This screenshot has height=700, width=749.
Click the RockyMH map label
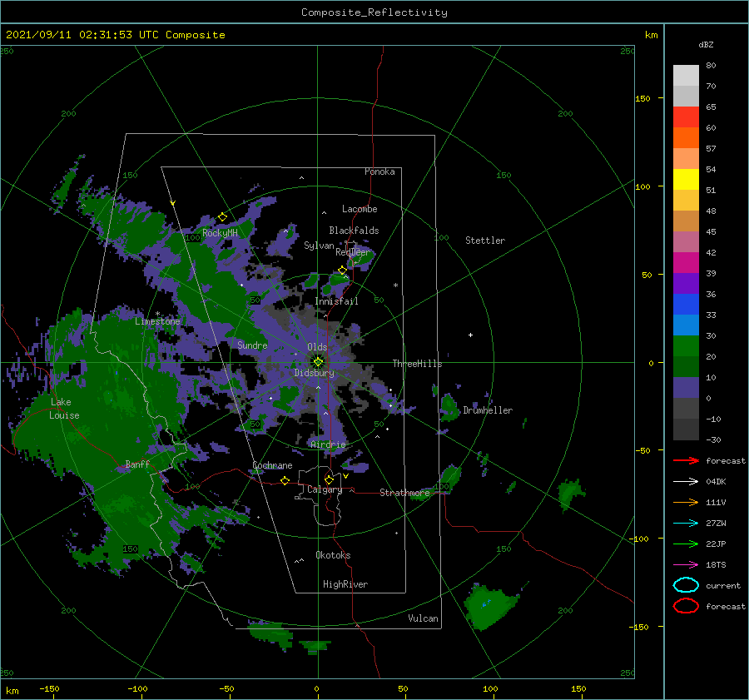pyautogui.click(x=220, y=233)
